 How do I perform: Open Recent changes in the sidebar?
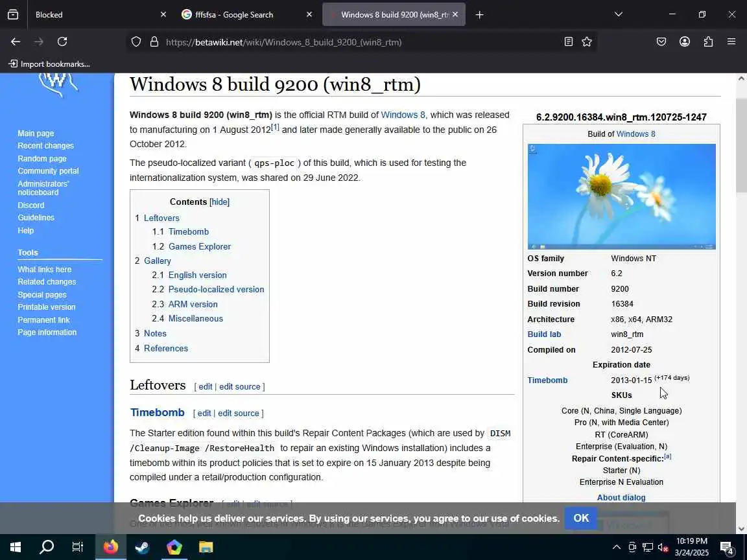pyautogui.click(x=46, y=146)
